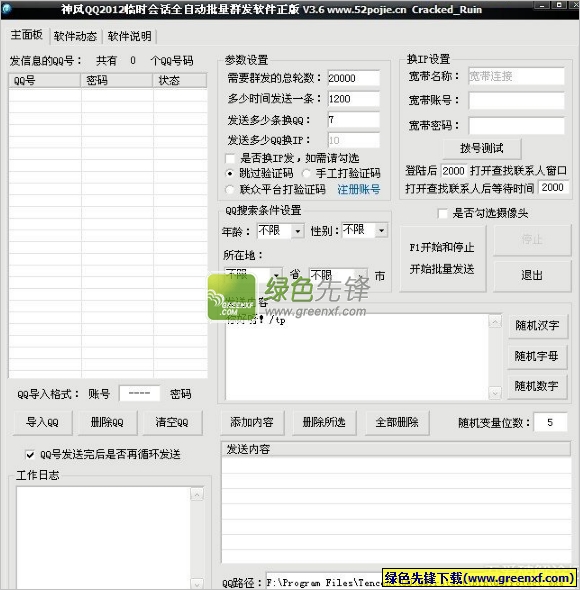The width and height of the screenshot is (580, 590).
Task: Enable the 是否换IP发 checkbox
Action: 230,158
